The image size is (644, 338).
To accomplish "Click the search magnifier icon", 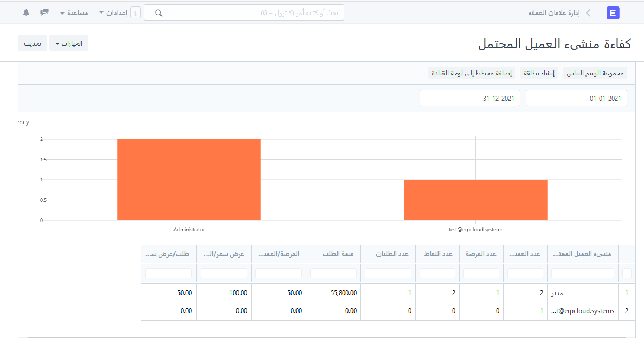I will [158, 13].
